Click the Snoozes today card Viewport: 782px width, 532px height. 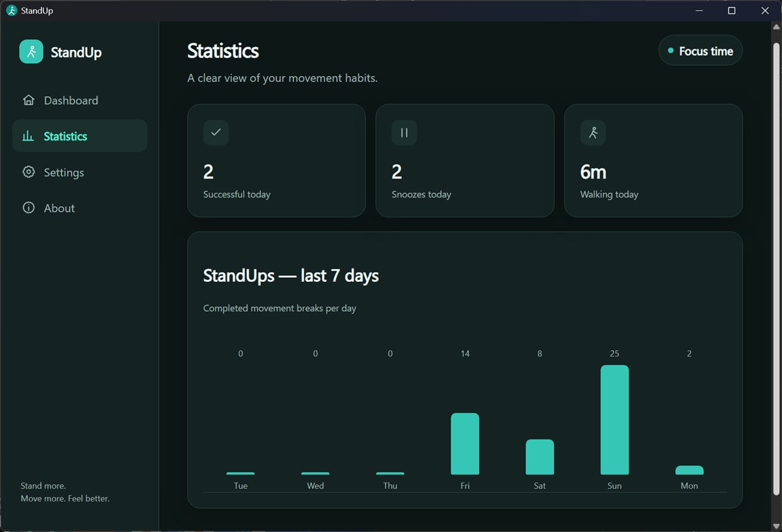(465, 161)
